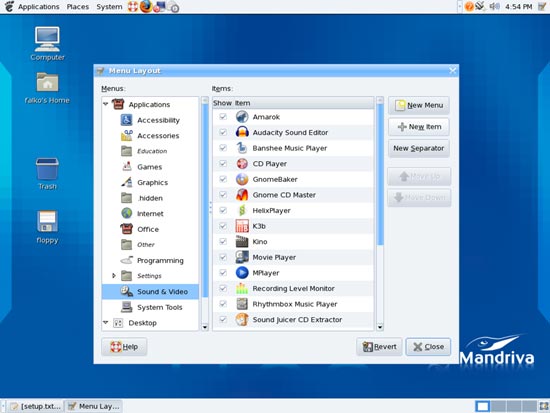Screen dimensions: 550x413
Task: Toggle the Audacity Sound Editor checkbox
Action: (x=223, y=132)
